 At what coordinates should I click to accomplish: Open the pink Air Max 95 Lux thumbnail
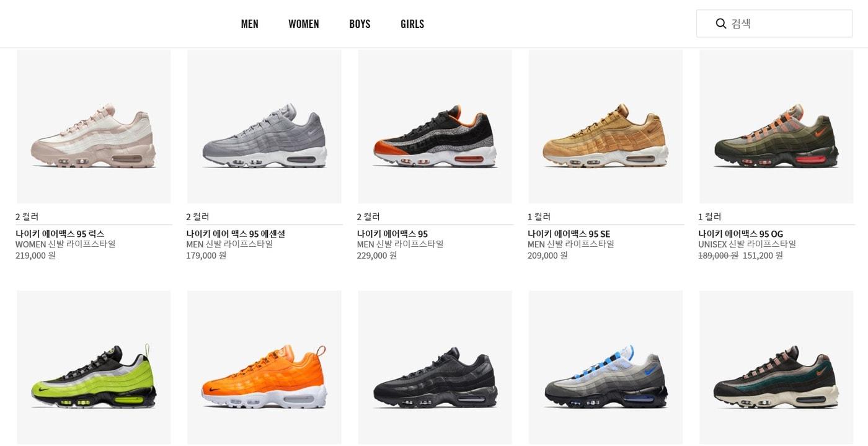(94, 126)
